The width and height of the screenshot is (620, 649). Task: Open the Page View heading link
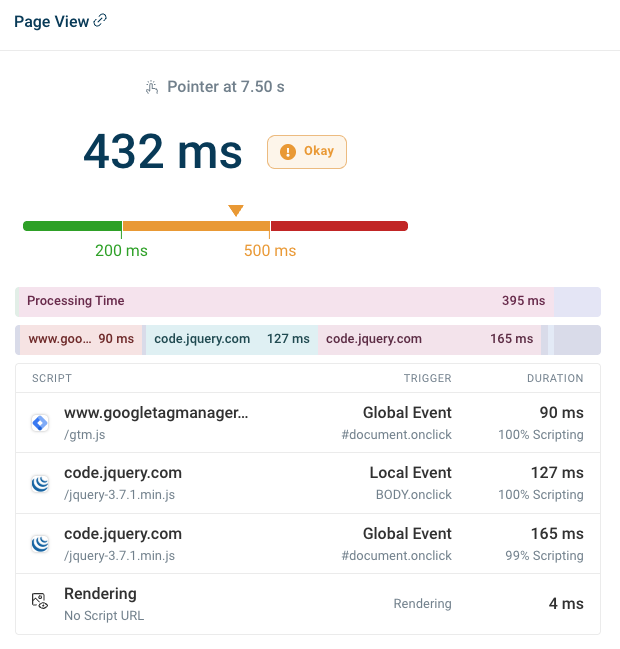click(x=52, y=21)
